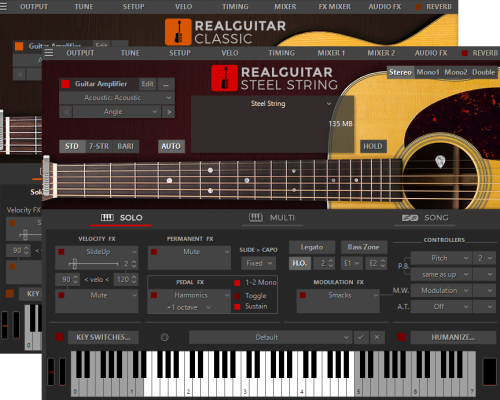Click the Solo keyboard icon
The image size is (500, 400).
click(x=107, y=218)
